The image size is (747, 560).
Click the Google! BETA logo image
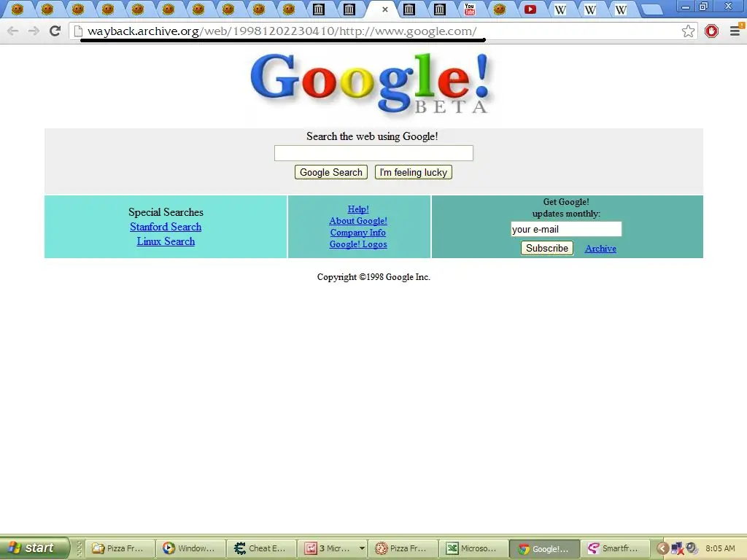click(371, 85)
